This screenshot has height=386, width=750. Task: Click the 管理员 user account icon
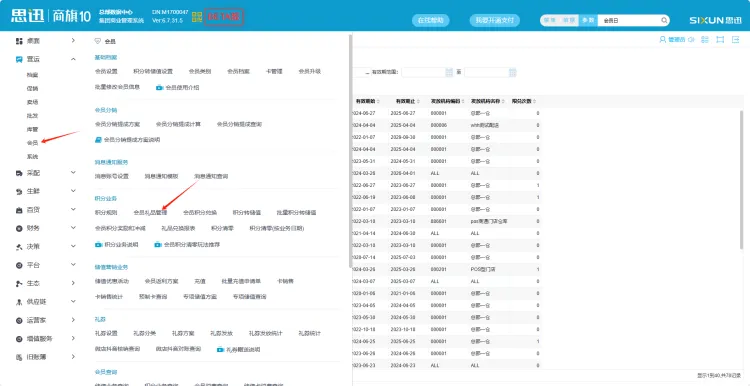pyautogui.click(x=663, y=40)
